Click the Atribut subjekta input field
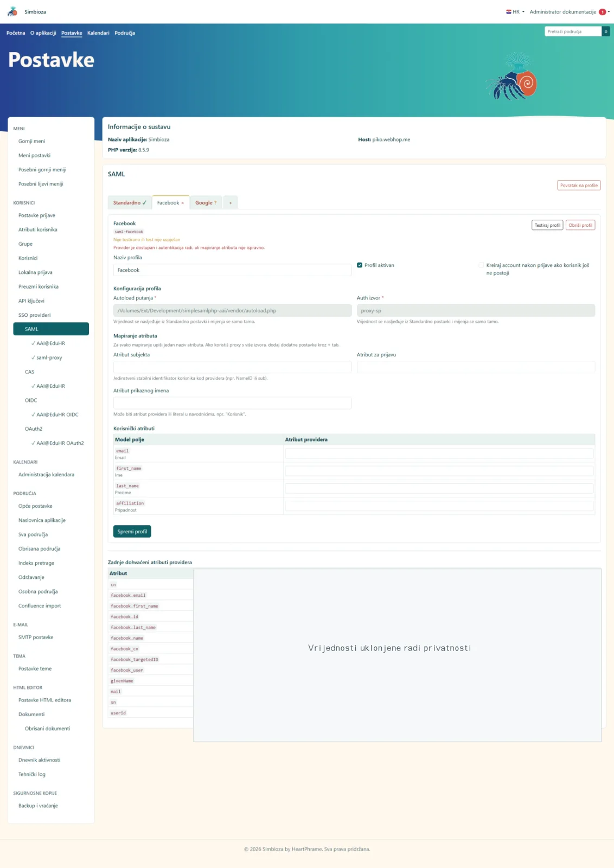This screenshot has height=868, width=614. click(232, 367)
